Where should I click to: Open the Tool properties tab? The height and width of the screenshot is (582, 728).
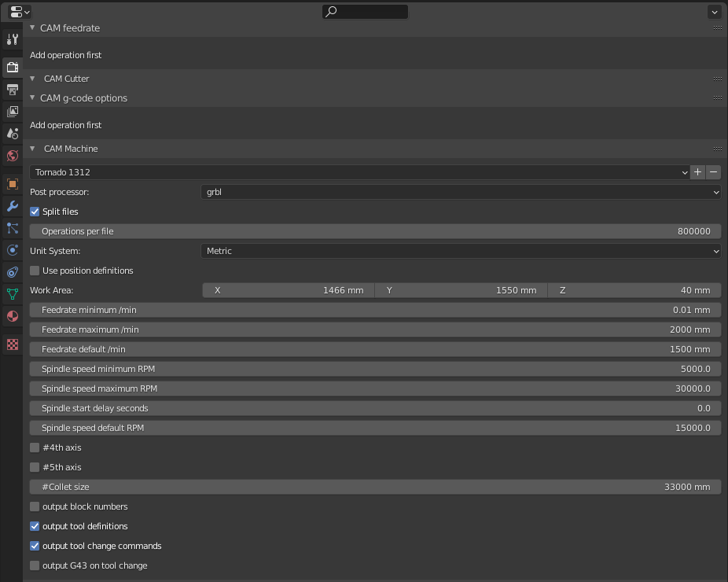coord(12,39)
